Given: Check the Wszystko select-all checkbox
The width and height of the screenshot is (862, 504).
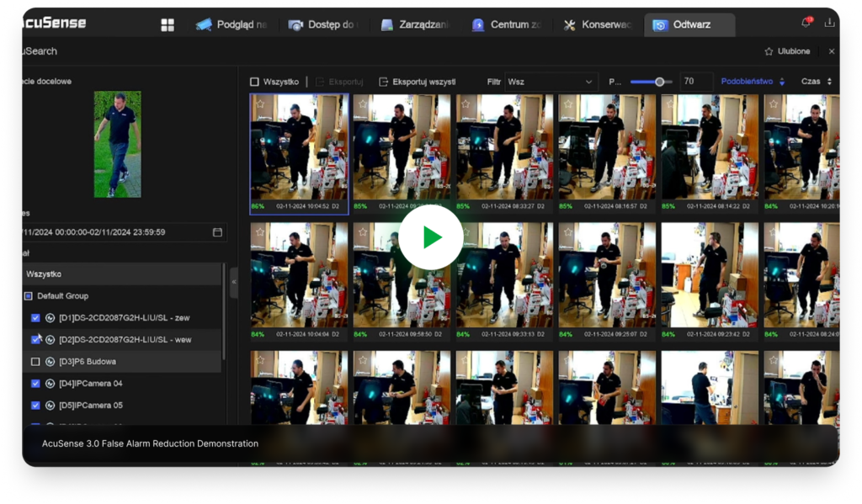Looking at the screenshot, I should click(255, 82).
